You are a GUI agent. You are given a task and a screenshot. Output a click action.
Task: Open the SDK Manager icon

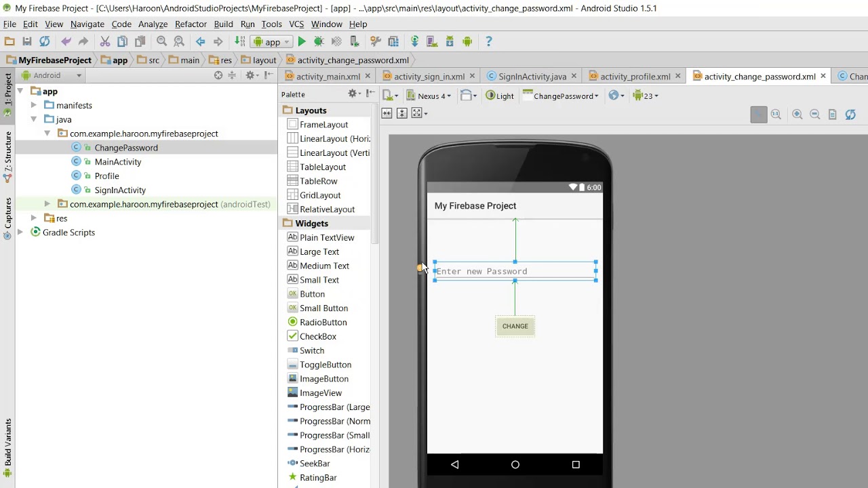coord(450,41)
